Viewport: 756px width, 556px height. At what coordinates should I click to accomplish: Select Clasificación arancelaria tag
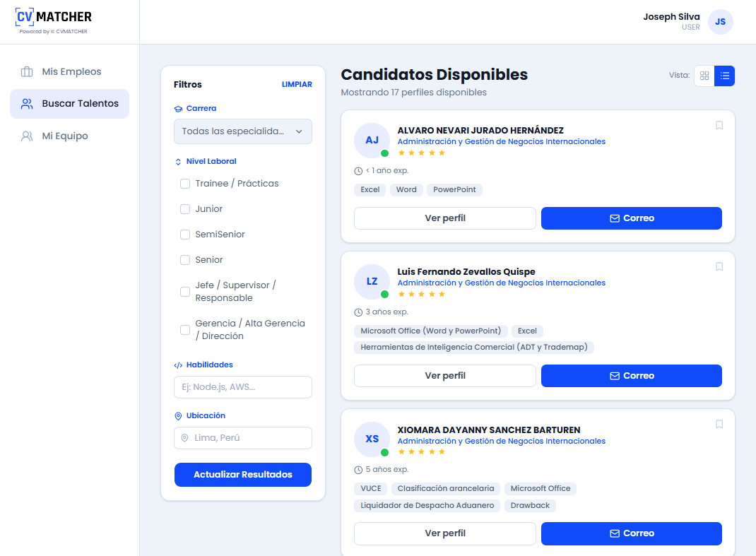pyautogui.click(x=446, y=489)
